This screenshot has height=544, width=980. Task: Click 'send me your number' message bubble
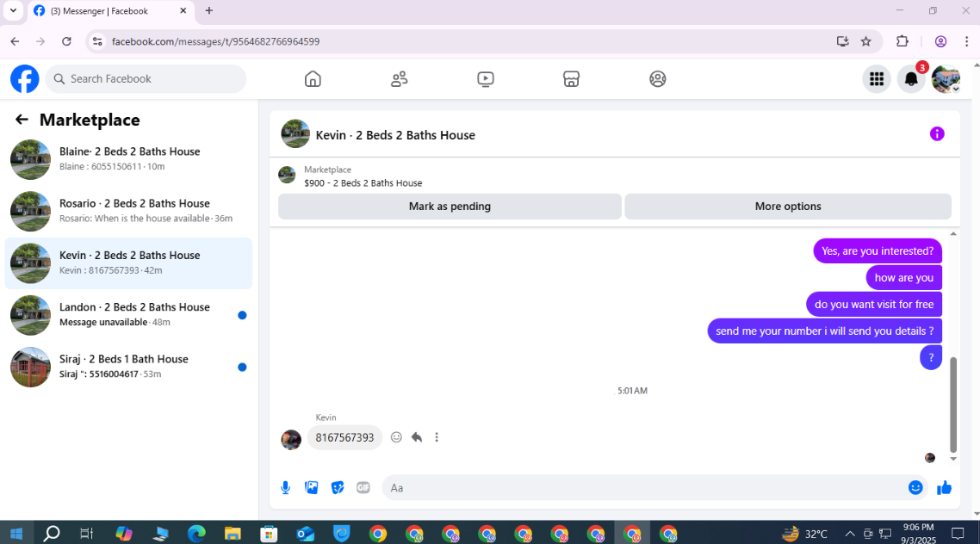coord(824,331)
